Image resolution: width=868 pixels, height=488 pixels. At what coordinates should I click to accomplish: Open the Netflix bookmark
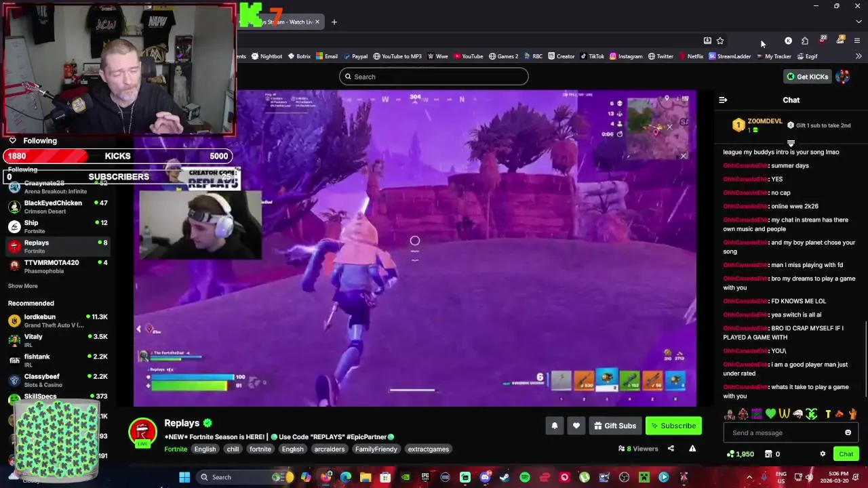(691, 56)
